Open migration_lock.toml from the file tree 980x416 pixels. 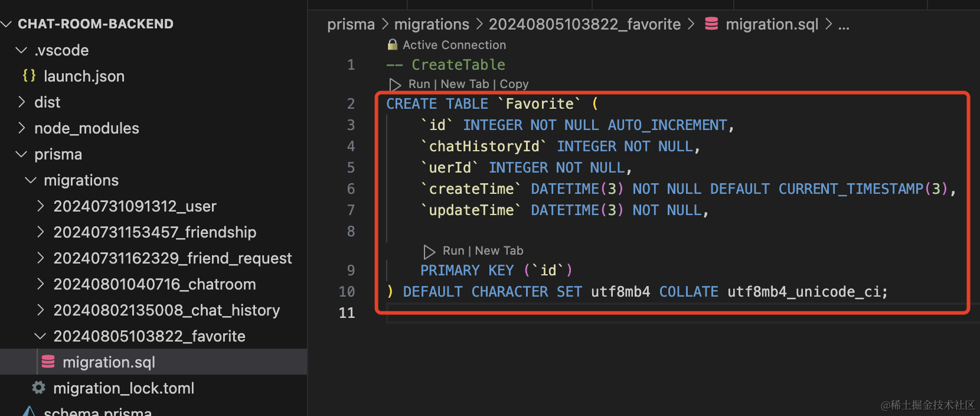pyautogui.click(x=123, y=388)
